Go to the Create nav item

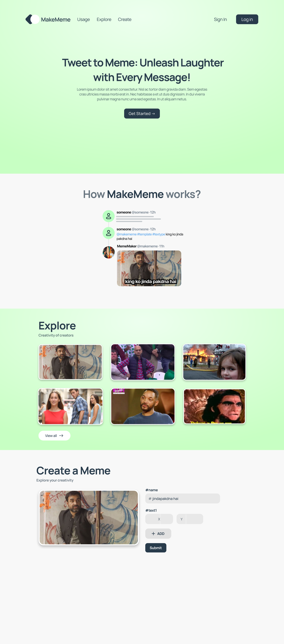125,20
